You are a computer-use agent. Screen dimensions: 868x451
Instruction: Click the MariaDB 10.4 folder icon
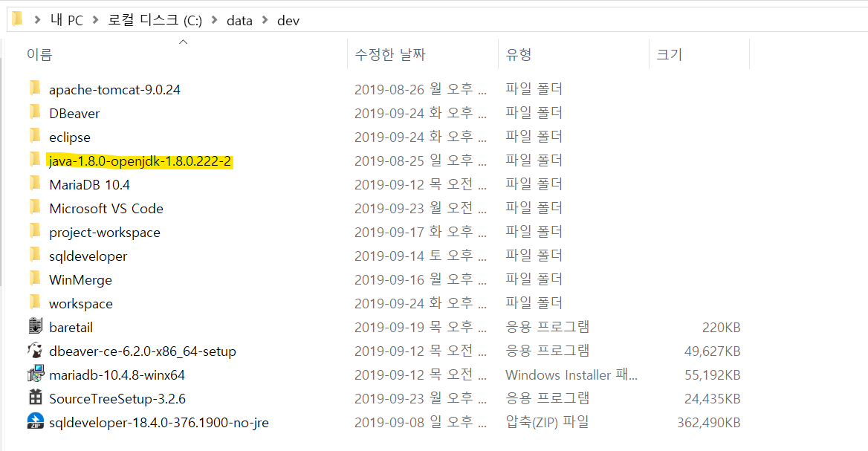click(x=35, y=184)
